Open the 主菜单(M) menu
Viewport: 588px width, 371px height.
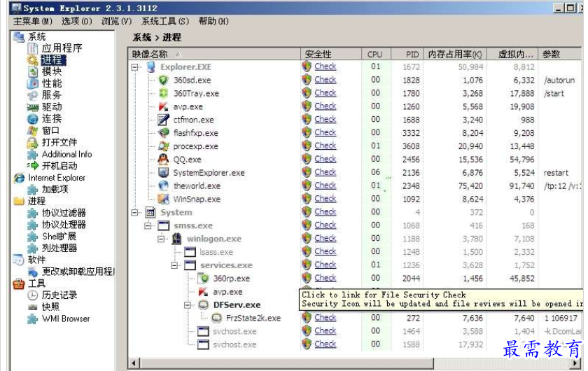tap(33, 21)
